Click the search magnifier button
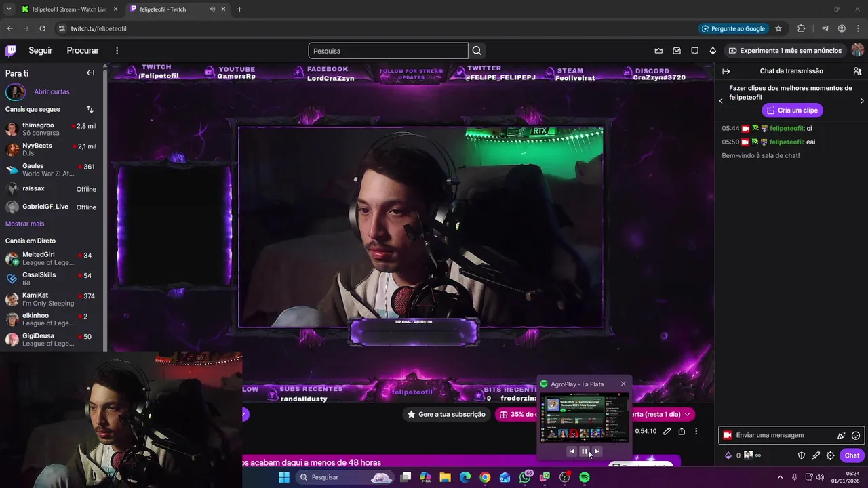 [477, 51]
